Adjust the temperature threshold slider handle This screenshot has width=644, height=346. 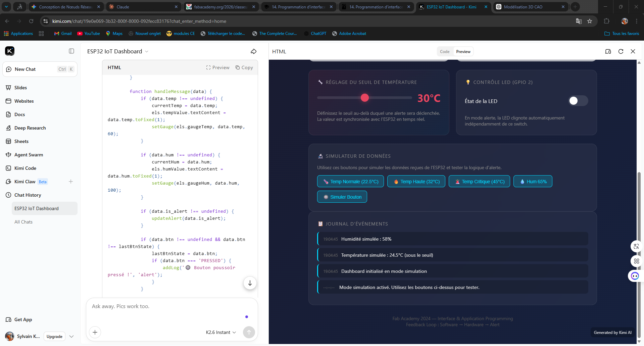click(365, 98)
